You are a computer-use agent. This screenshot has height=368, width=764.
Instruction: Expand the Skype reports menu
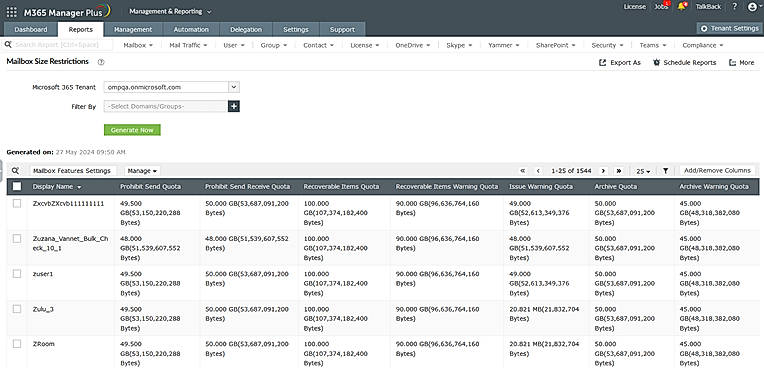(x=459, y=45)
